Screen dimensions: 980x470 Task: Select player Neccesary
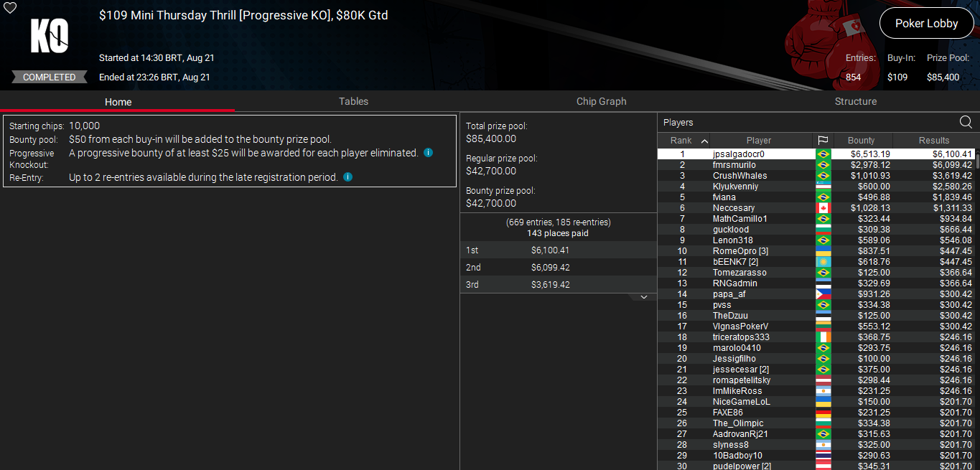pos(816,208)
